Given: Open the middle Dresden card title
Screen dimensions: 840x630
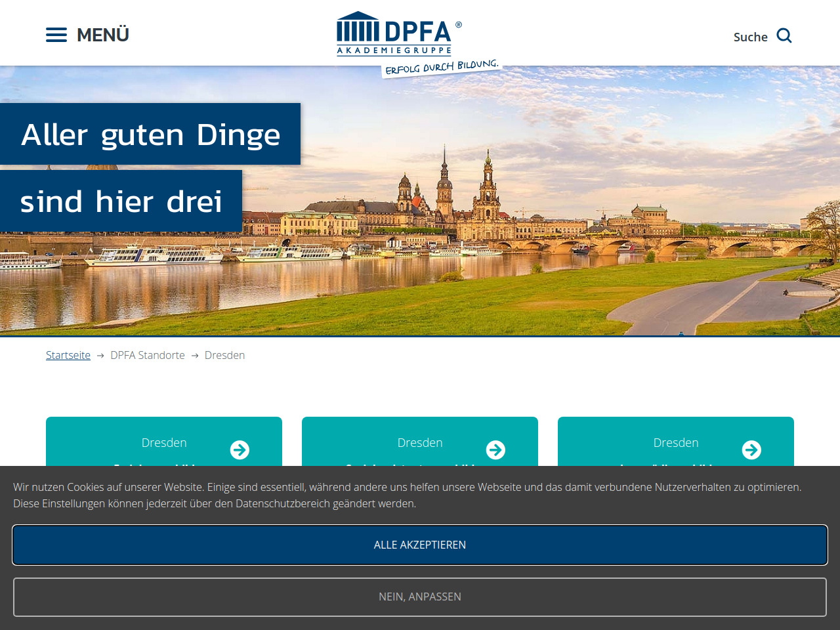Looking at the screenshot, I should 420,443.
